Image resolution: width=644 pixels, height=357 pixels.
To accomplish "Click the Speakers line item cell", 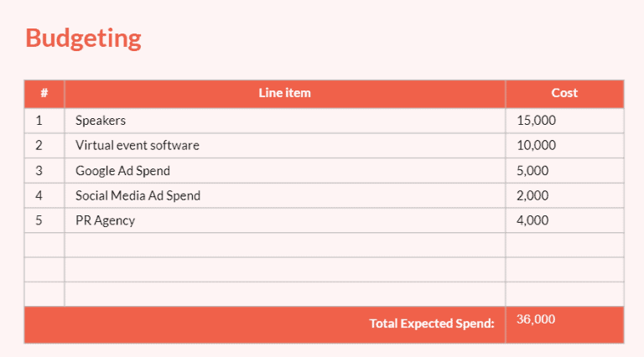I will (101, 121).
